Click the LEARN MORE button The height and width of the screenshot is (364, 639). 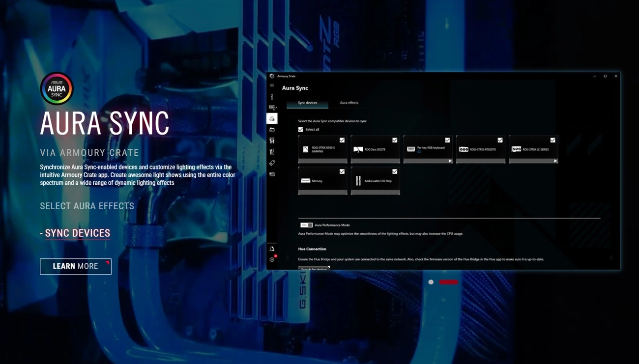tap(76, 266)
